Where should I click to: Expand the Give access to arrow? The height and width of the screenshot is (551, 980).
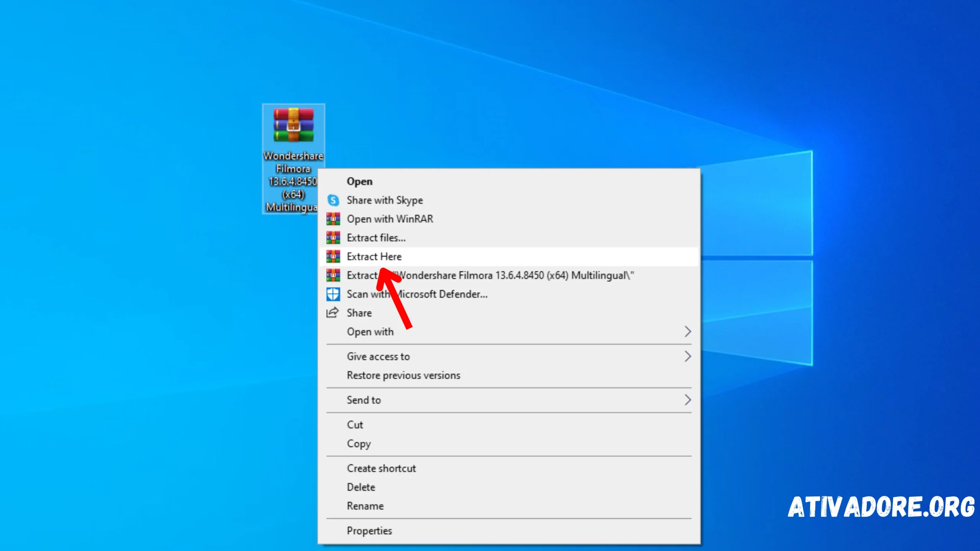tap(688, 356)
